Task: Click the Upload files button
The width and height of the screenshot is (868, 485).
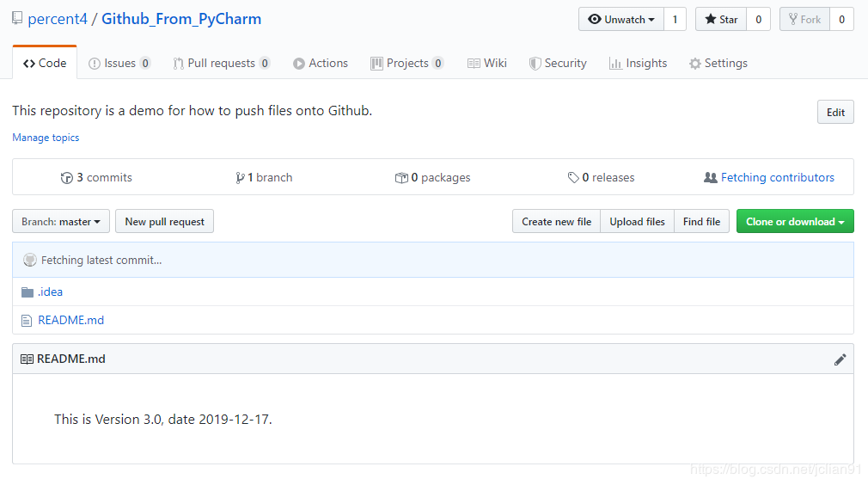Action: [x=637, y=222]
